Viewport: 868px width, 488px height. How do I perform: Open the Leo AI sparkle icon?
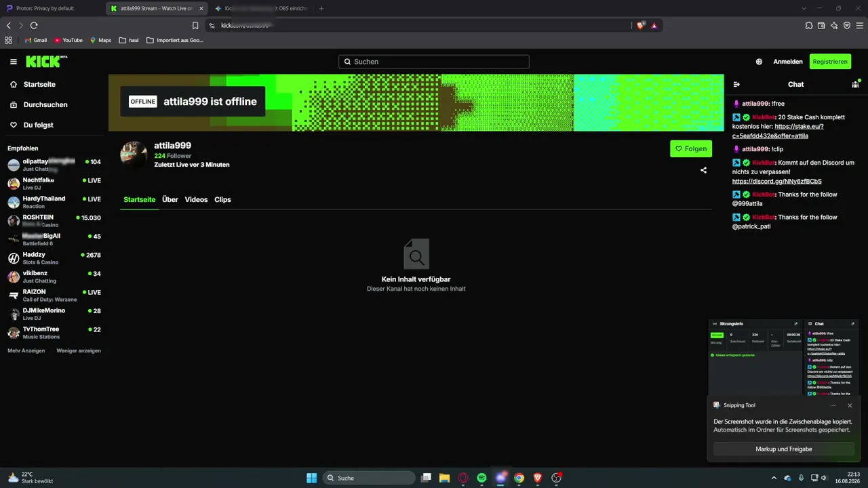834,26
